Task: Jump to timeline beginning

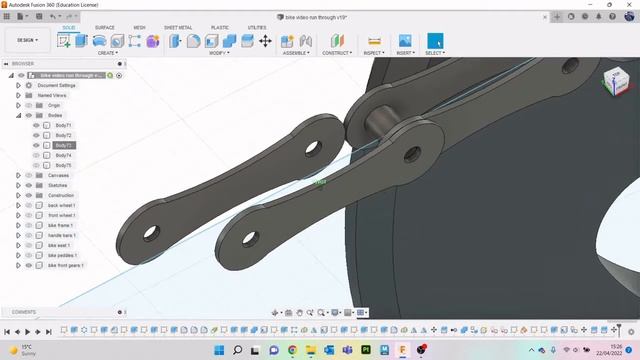Action: point(7,332)
